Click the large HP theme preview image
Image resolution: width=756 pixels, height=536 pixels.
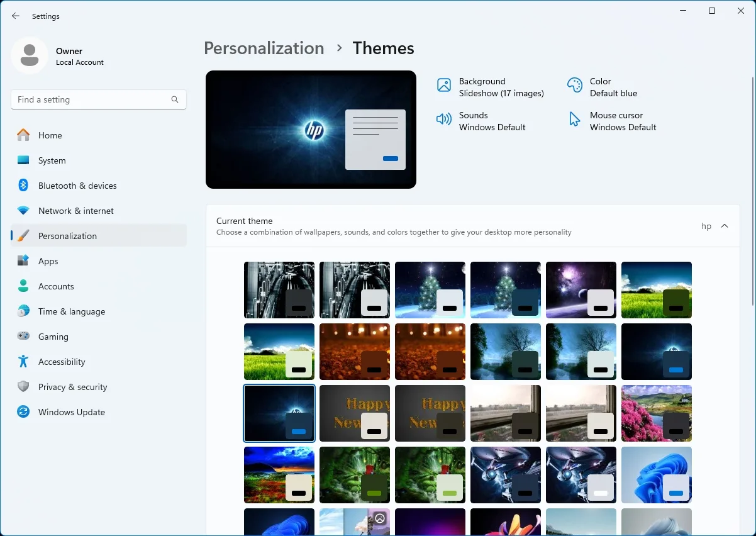[x=311, y=130]
